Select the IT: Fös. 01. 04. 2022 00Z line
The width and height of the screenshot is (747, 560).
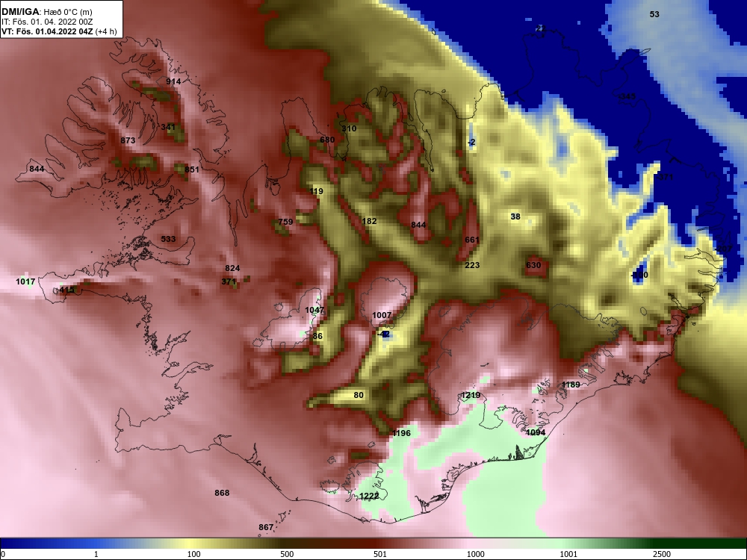click(x=46, y=22)
